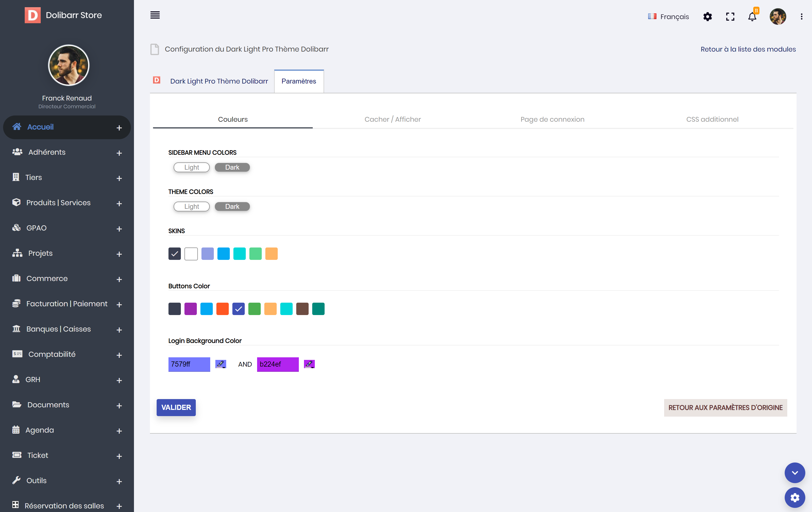The height and width of the screenshot is (512, 812).
Task: Open color picker for b224ef field
Action: tap(309, 364)
